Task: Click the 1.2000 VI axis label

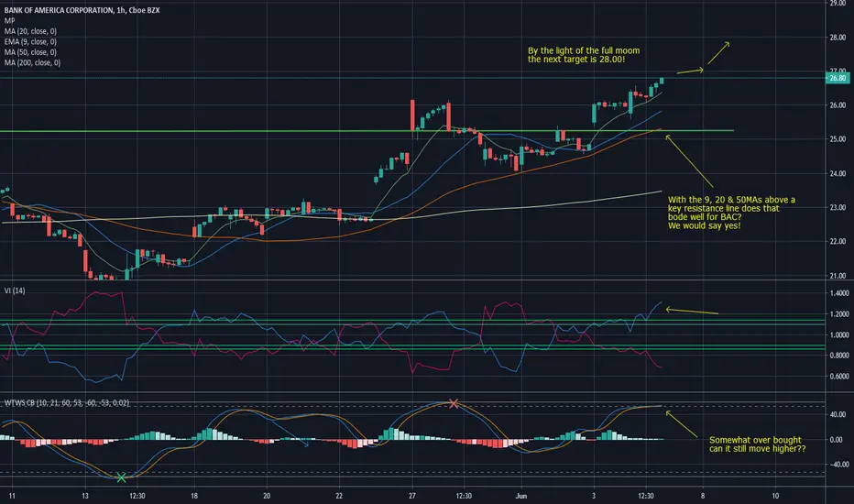Action: 839,314
